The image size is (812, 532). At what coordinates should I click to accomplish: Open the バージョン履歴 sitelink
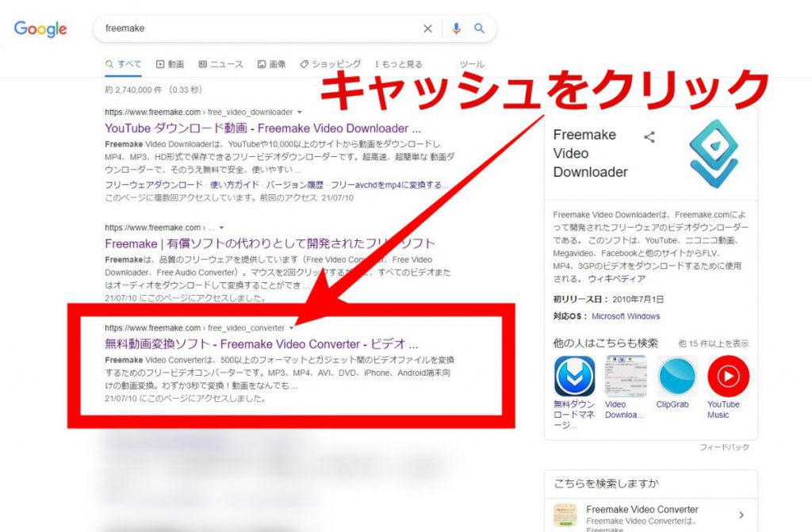point(293,185)
